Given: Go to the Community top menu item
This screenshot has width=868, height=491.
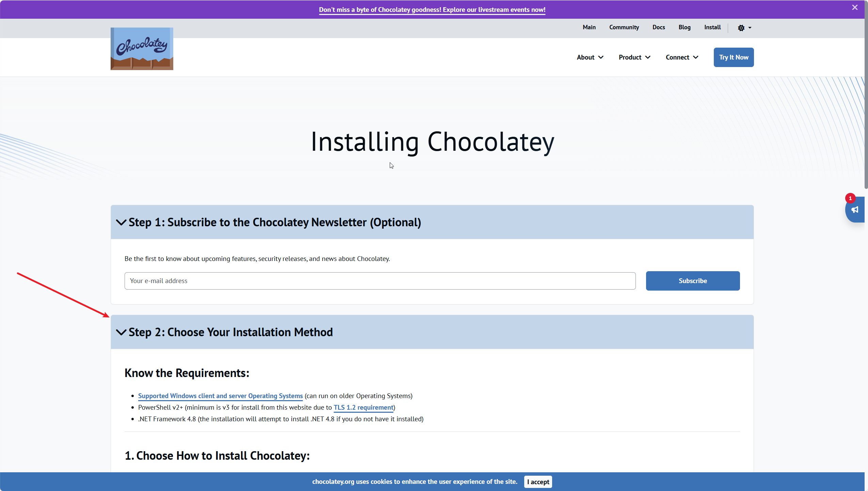Looking at the screenshot, I should coord(624,27).
